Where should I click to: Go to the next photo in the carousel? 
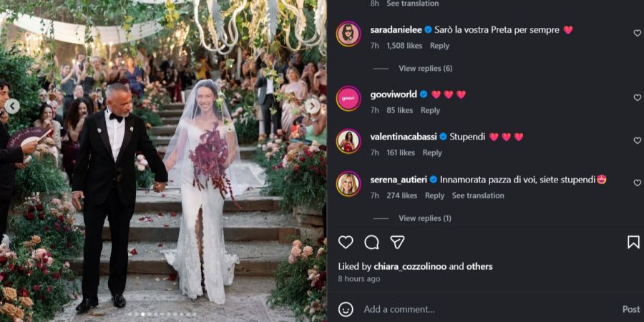coord(313,106)
